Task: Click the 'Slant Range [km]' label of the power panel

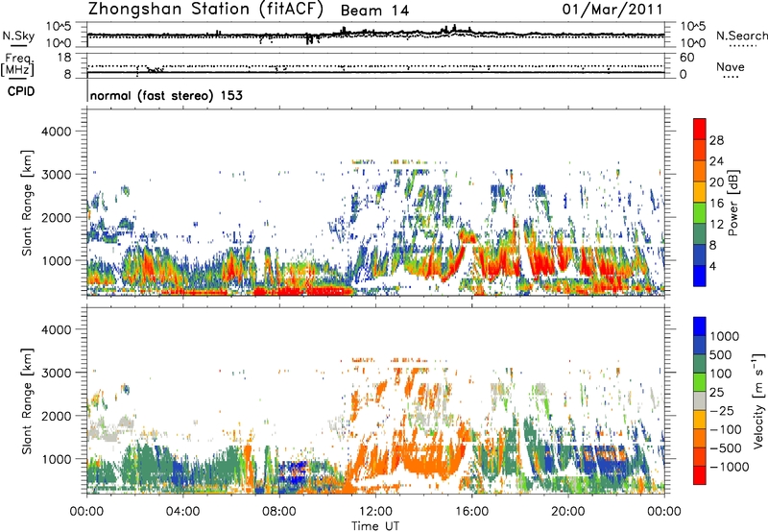Action: tap(27, 203)
